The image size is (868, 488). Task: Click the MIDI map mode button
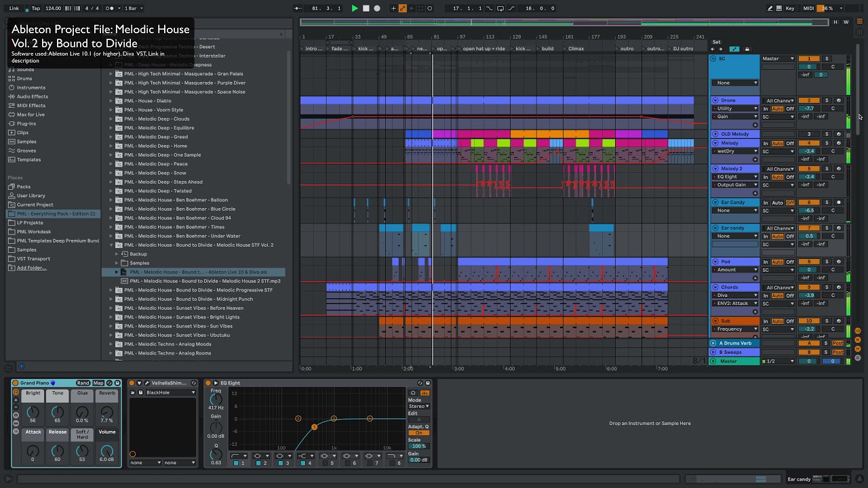[x=808, y=8]
